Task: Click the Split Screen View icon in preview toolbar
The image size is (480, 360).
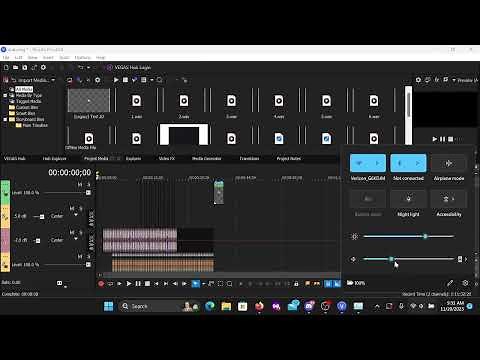Action: coord(446,80)
